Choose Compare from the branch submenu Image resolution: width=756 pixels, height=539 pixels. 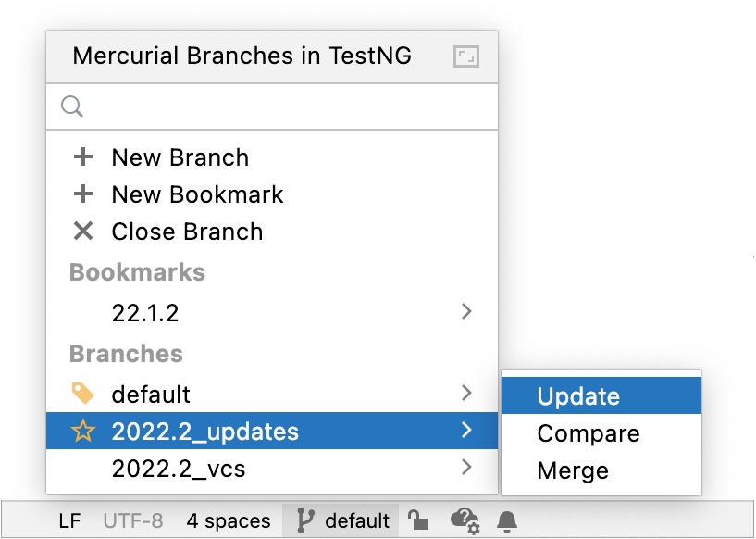click(x=589, y=433)
